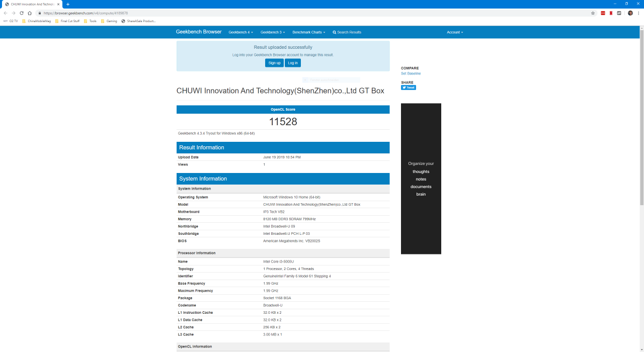
Task: Open the ChinaMobileMag bookmark folder
Action: [37, 21]
